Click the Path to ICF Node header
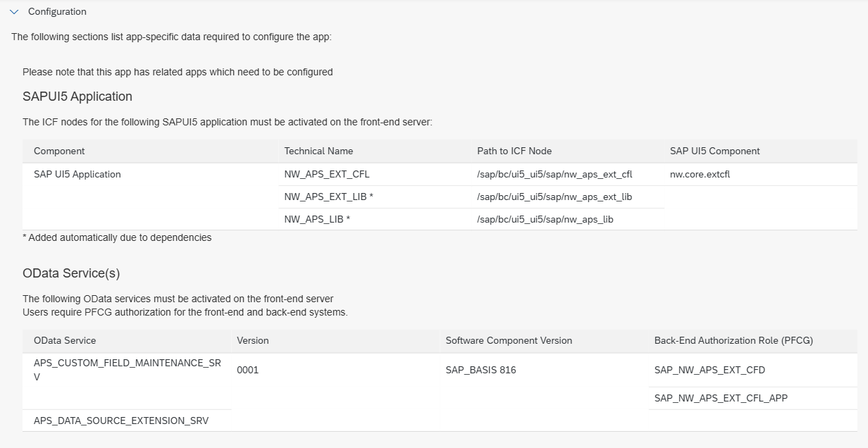The height and width of the screenshot is (448, 868). [514, 151]
